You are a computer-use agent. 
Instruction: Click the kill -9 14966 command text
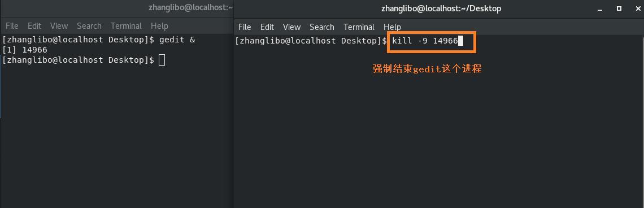click(425, 41)
